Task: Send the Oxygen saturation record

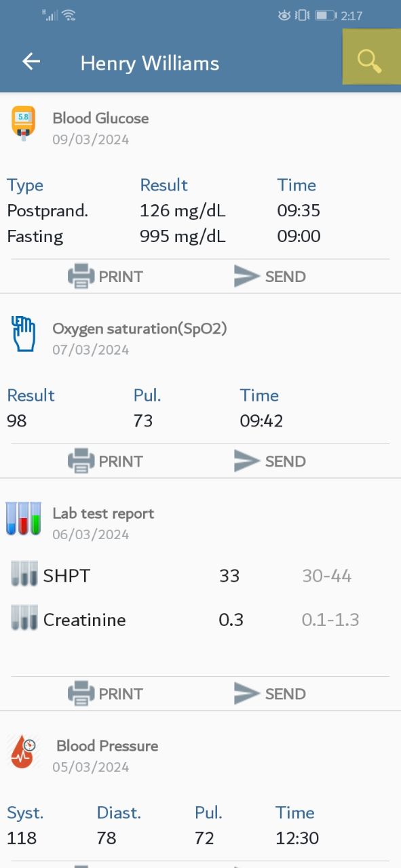Action: tap(269, 461)
